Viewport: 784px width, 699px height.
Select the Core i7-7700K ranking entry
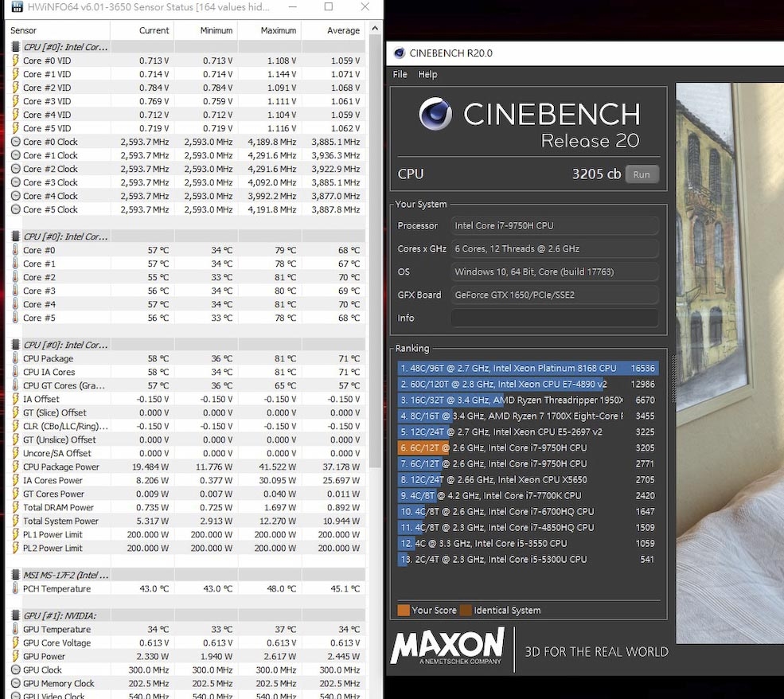tap(528, 495)
